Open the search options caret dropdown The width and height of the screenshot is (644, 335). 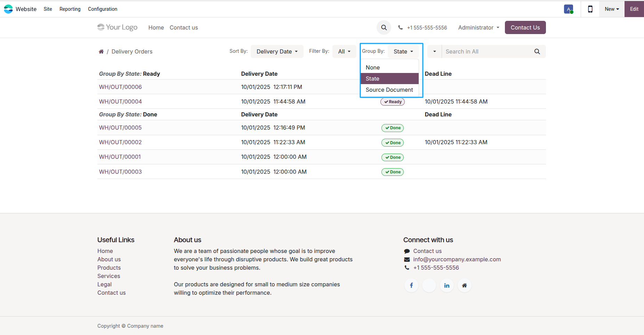click(434, 51)
